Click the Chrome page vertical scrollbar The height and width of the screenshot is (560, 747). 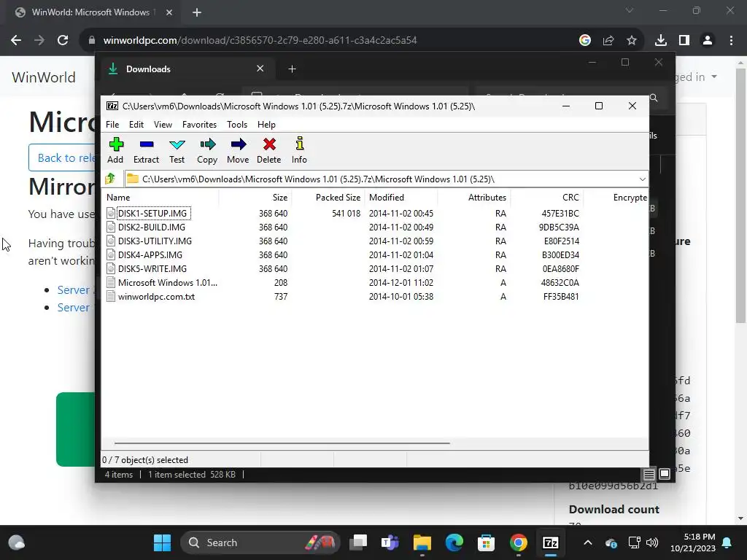740,195
